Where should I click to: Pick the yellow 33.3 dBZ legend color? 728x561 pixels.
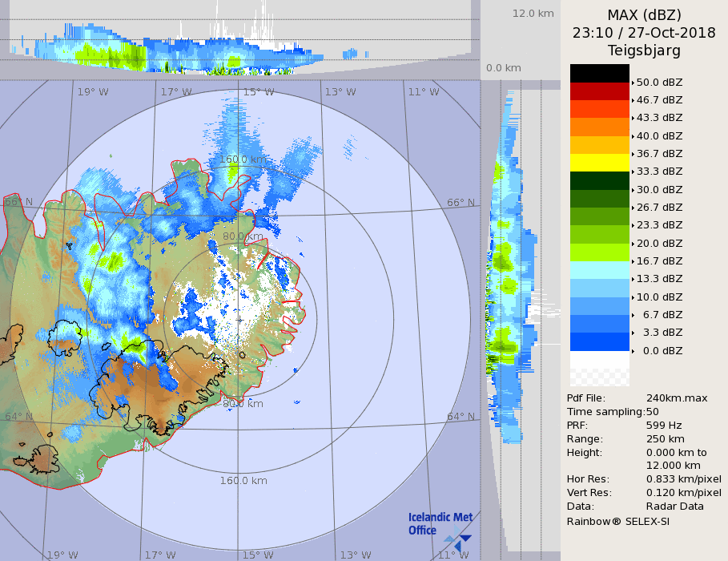tap(599, 163)
